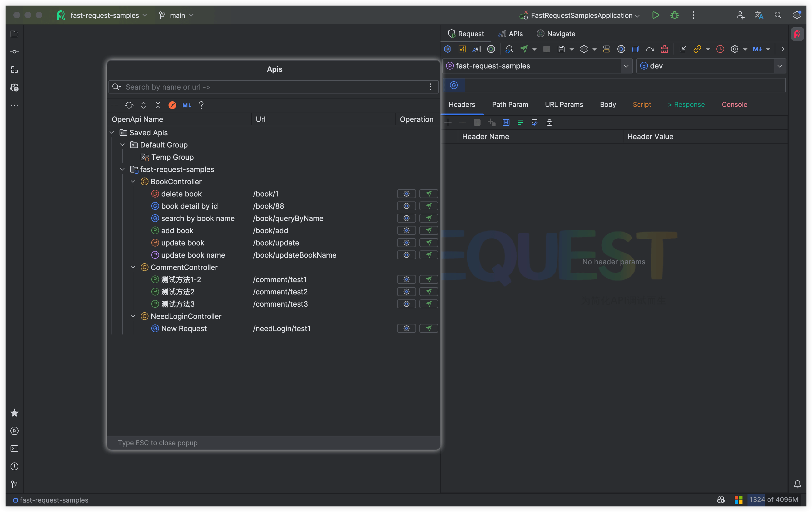Click the Markdown export icon in Apis popup

pos(187,105)
